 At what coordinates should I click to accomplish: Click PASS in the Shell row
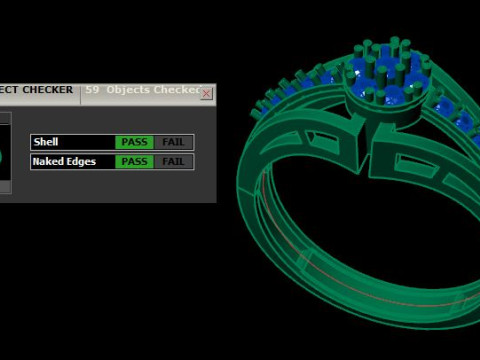click(134, 142)
